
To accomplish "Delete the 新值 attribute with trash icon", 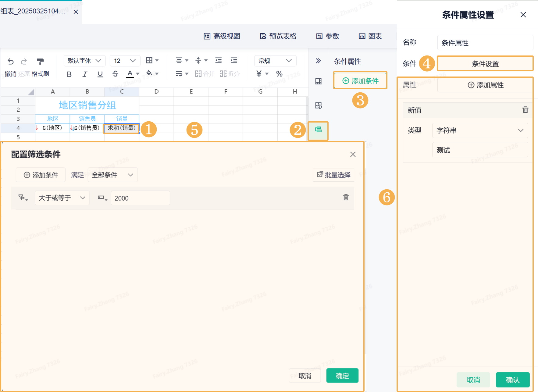I will pyautogui.click(x=525, y=110).
